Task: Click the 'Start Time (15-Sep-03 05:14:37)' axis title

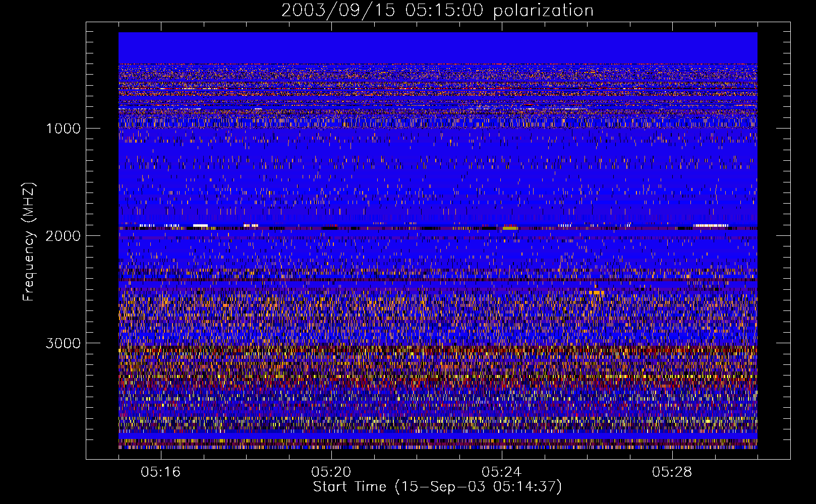Action: (x=437, y=487)
